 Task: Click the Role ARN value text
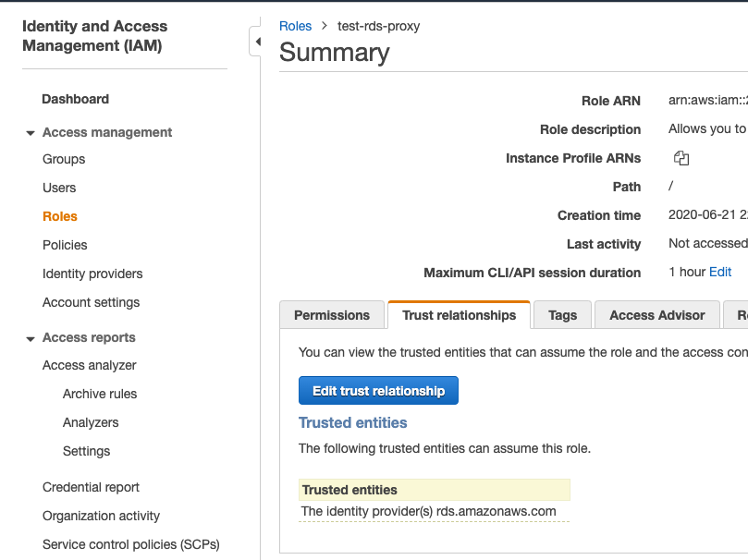[x=708, y=101]
